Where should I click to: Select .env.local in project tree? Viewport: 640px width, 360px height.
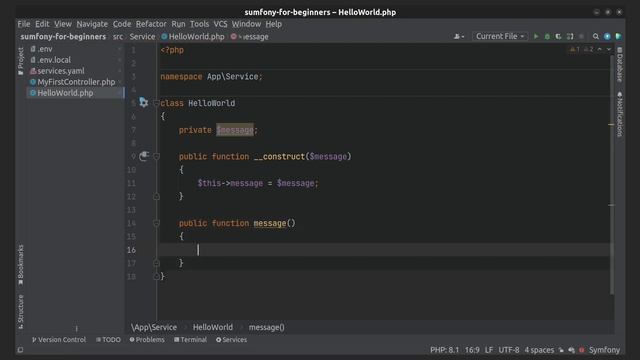(x=76, y=60)
